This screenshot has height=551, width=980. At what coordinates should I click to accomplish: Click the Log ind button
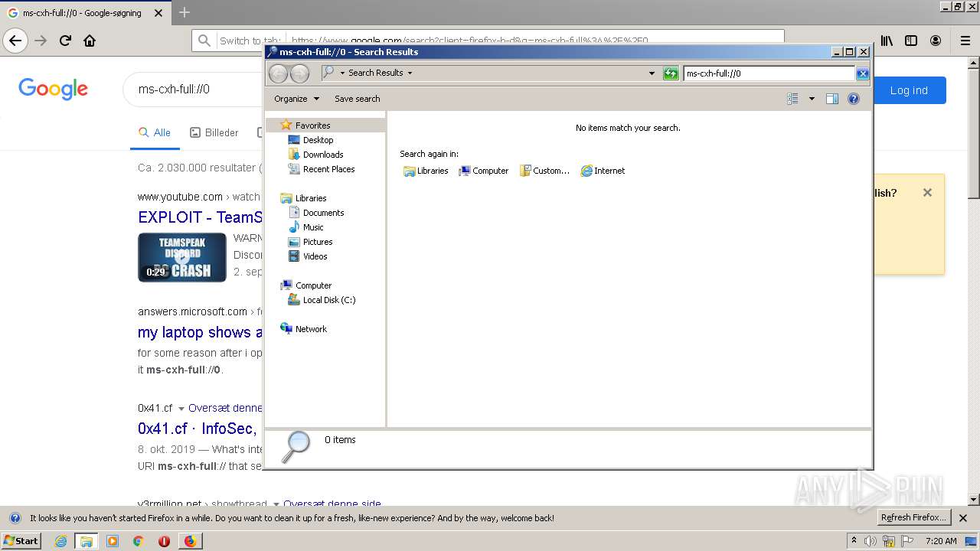pos(909,90)
